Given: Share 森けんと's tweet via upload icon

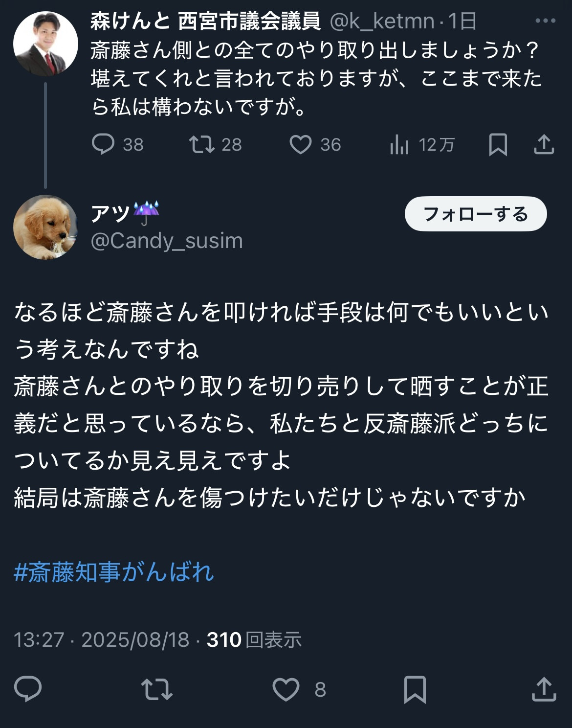Looking at the screenshot, I should [544, 144].
